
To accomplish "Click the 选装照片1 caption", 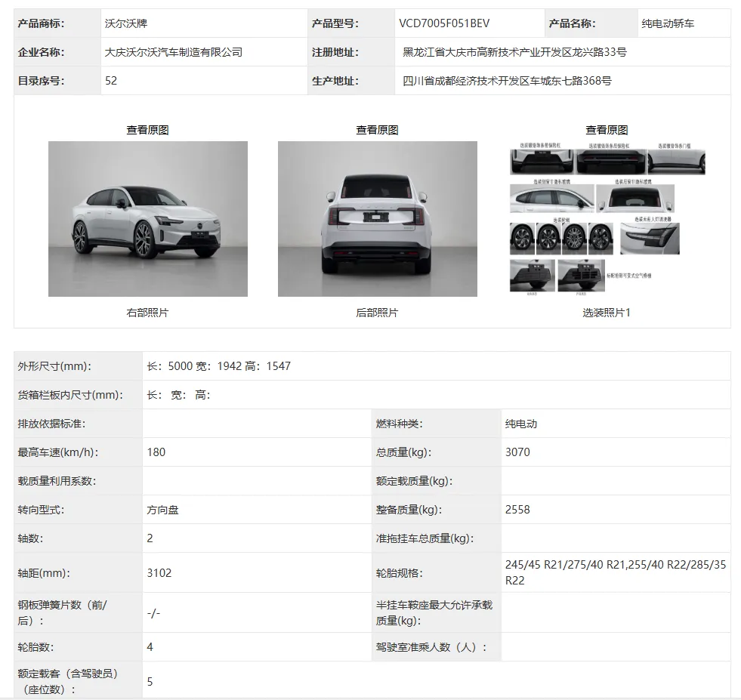I will pos(607,313).
